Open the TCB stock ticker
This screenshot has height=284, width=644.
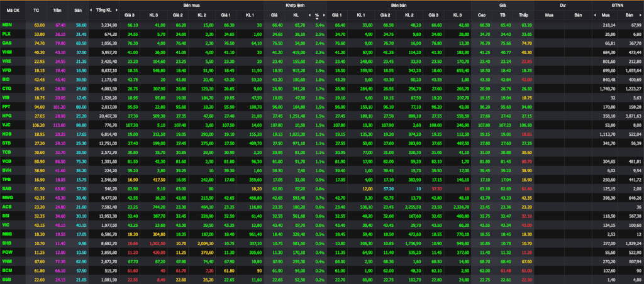(x=6, y=151)
